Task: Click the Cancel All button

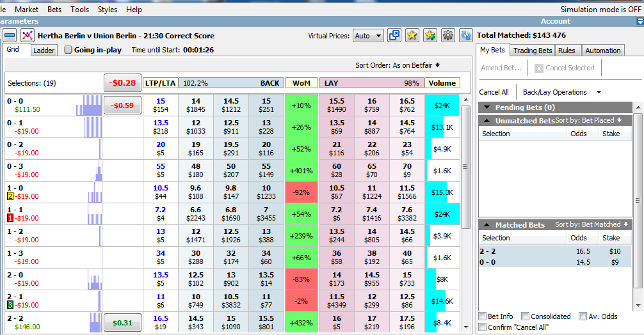Action: tap(494, 92)
